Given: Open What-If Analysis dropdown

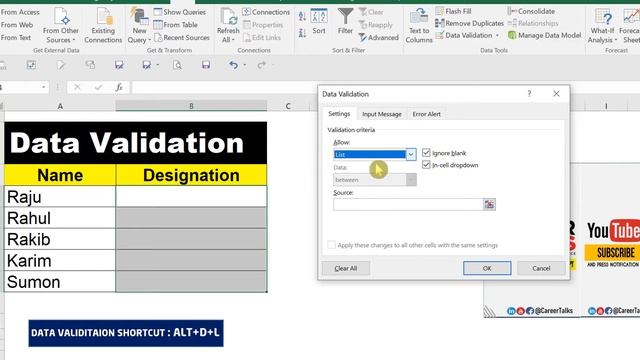Looking at the screenshot, I should point(602,25).
